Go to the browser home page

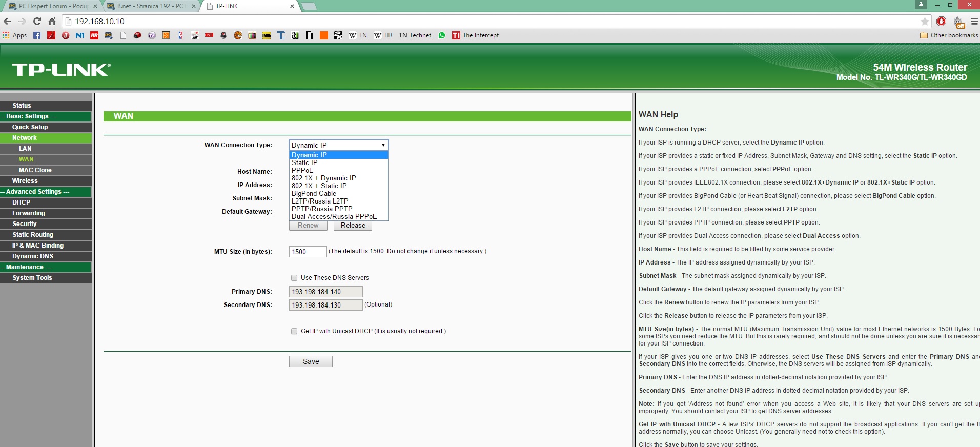click(x=52, y=21)
